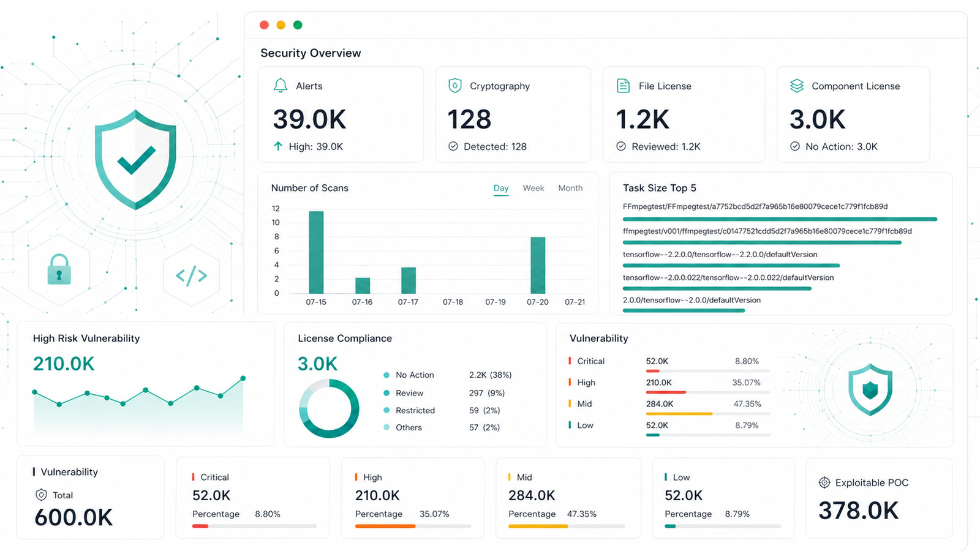The image size is (980, 551).
Task: Click the Restricted legend dot
Action: 386,410
